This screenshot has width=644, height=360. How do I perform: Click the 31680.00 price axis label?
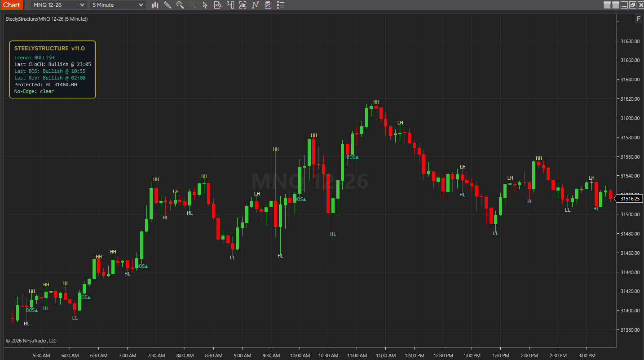coord(630,41)
